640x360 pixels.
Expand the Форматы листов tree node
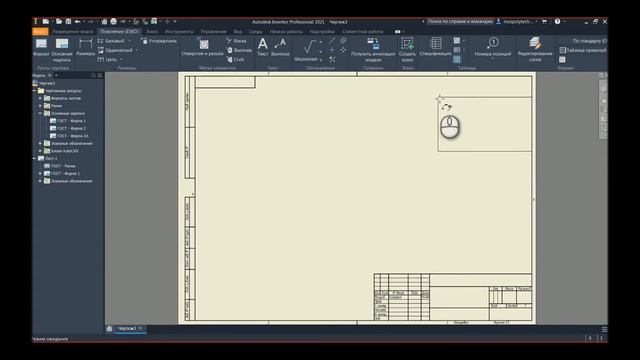[x=40, y=98]
